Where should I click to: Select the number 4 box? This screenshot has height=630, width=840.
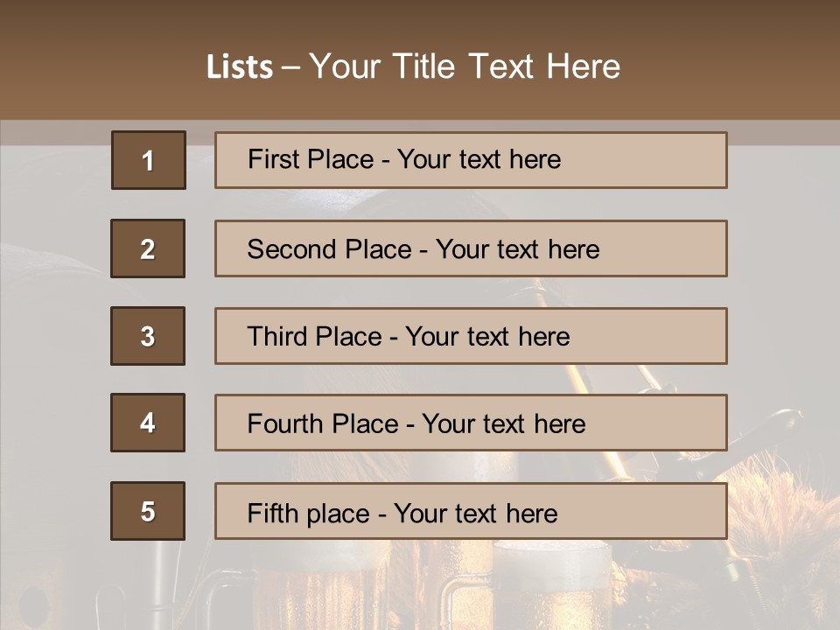(x=148, y=423)
